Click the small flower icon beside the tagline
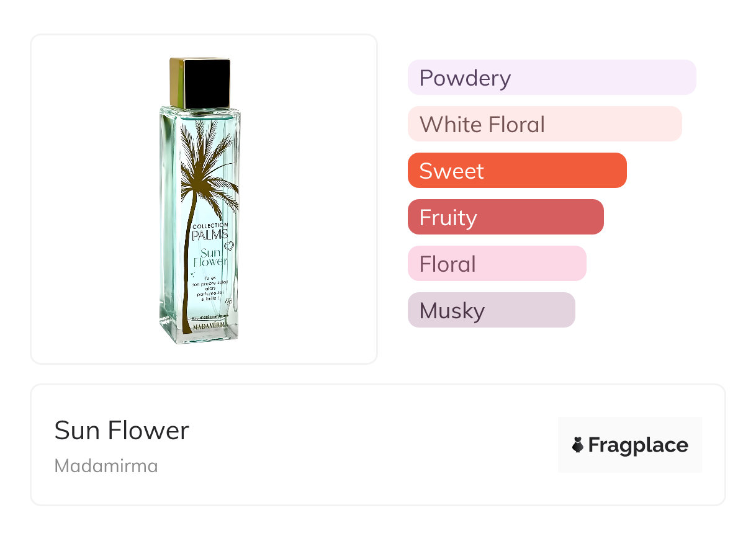 229,301
